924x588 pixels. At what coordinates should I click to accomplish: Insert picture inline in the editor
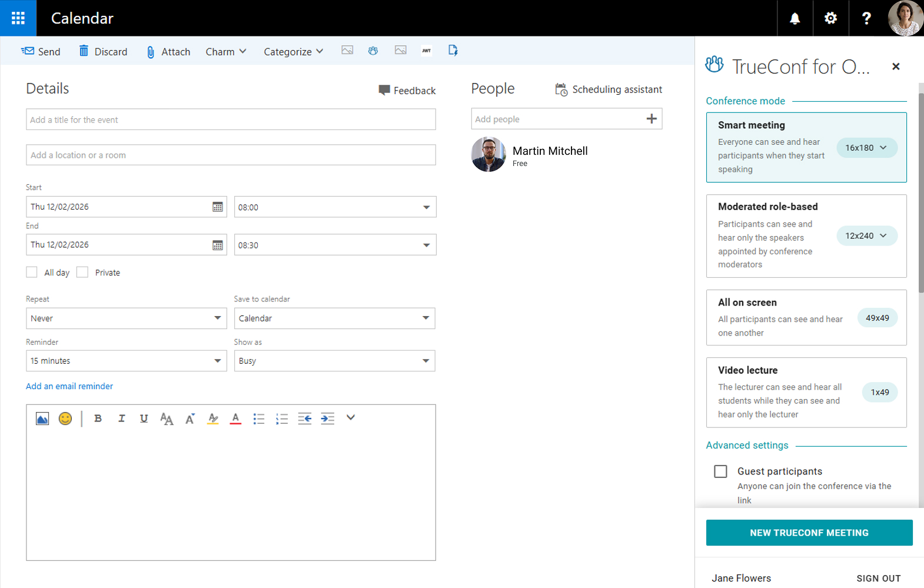tap(42, 418)
